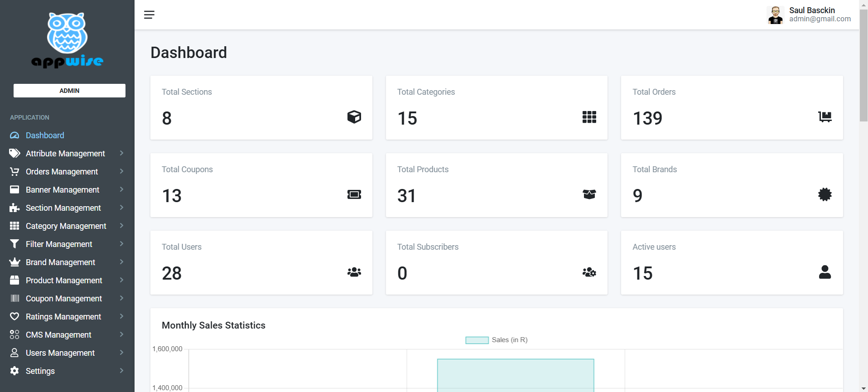The height and width of the screenshot is (392, 868).
Task: Click the users-cog icon in Total Subscribers card
Action: 589,272
